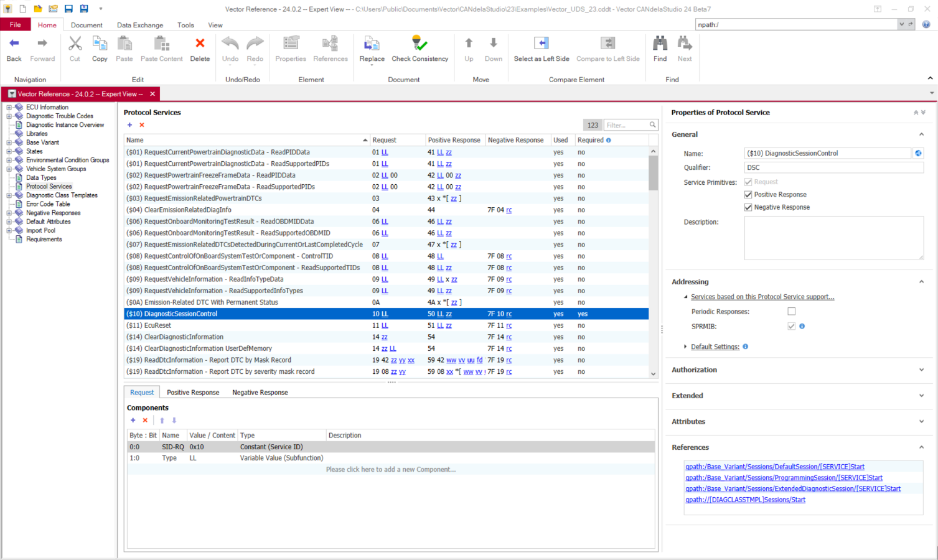Expand the Authorization section
This screenshot has width=938, height=560.
pyautogui.click(x=921, y=370)
